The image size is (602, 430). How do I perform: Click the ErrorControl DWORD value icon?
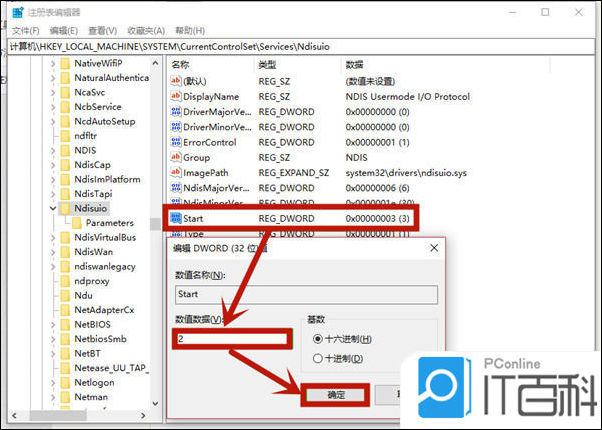click(176, 142)
